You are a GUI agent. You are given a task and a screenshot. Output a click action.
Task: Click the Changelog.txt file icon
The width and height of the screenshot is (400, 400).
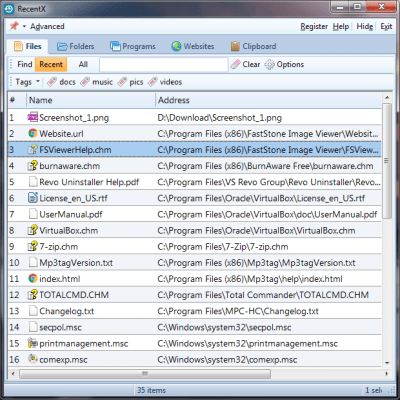pos(33,311)
